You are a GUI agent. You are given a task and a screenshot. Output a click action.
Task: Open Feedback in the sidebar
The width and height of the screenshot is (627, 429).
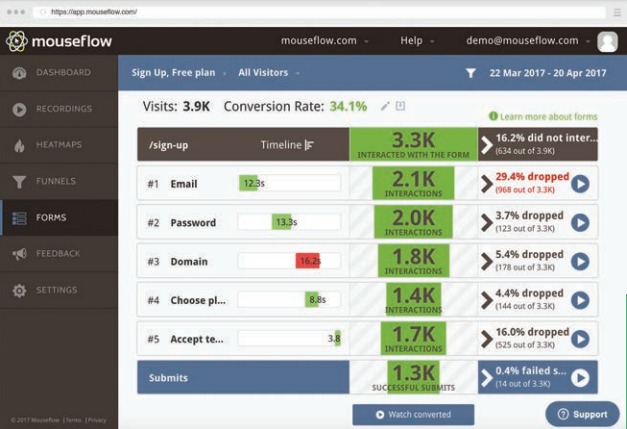(x=59, y=254)
